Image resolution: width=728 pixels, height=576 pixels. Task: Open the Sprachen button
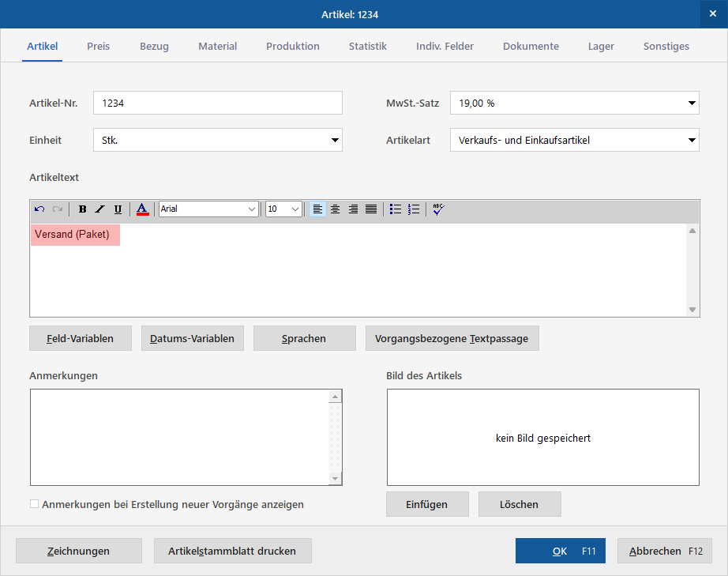click(305, 338)
